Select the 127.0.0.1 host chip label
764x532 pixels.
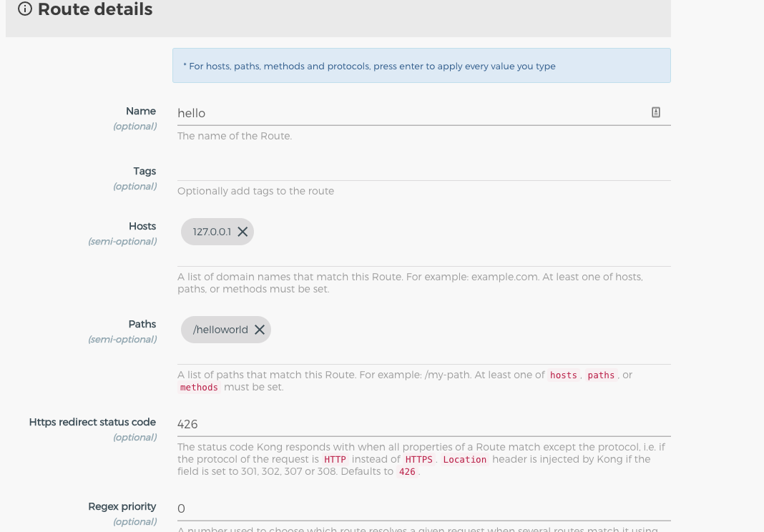212,232
